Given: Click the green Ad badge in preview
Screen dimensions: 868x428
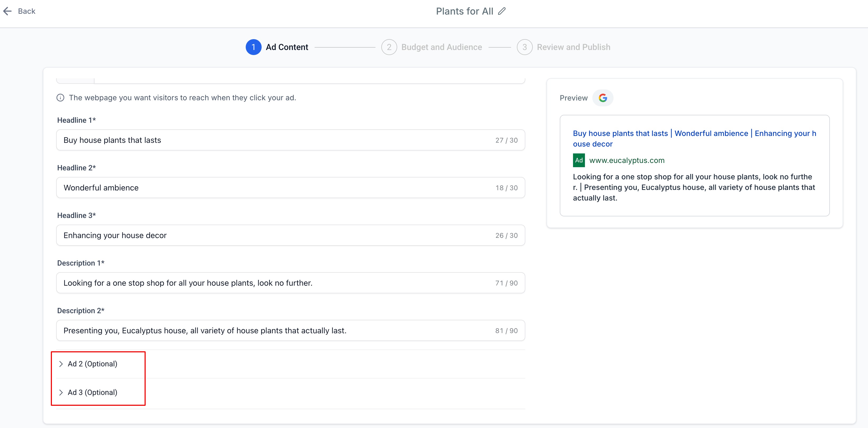Looking at the screenshot, I should tap(579, 160).
